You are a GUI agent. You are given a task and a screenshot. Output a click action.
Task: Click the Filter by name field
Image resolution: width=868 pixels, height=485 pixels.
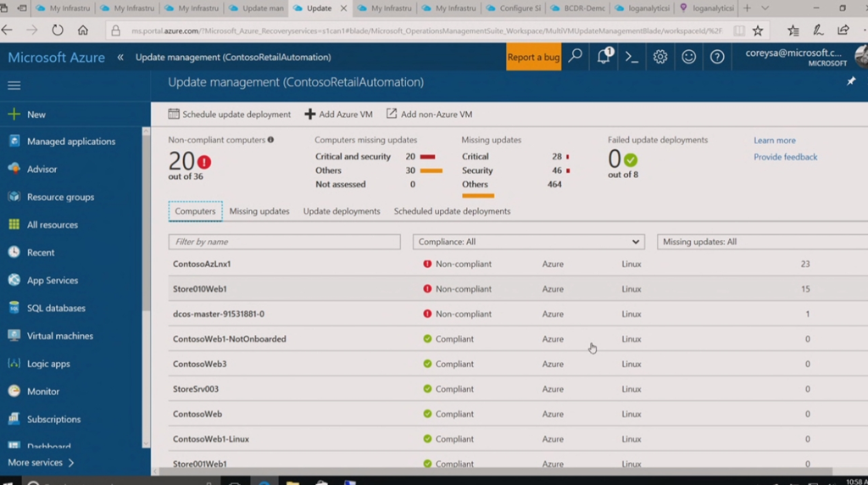pos(284,242)
